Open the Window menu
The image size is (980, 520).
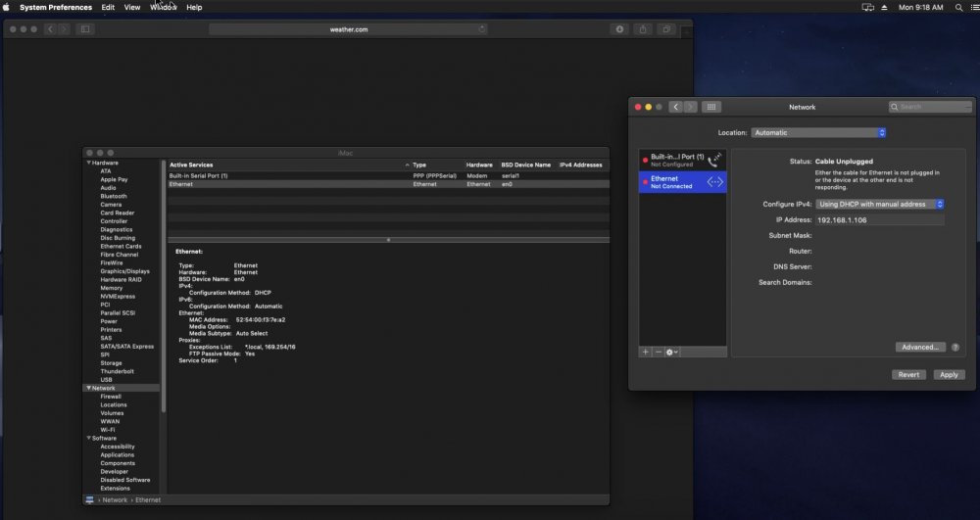(163, 8)
